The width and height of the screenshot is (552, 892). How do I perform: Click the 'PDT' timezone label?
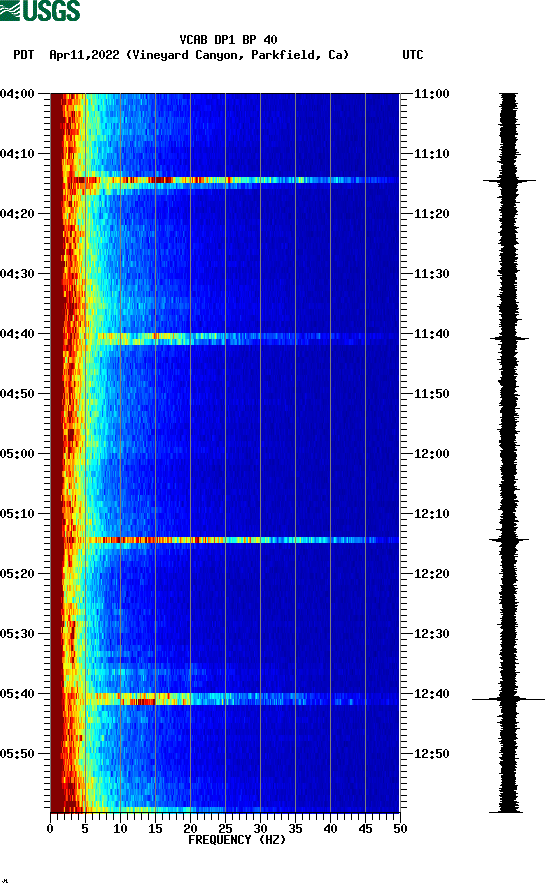pyautogui.click(x=23, y=55)
